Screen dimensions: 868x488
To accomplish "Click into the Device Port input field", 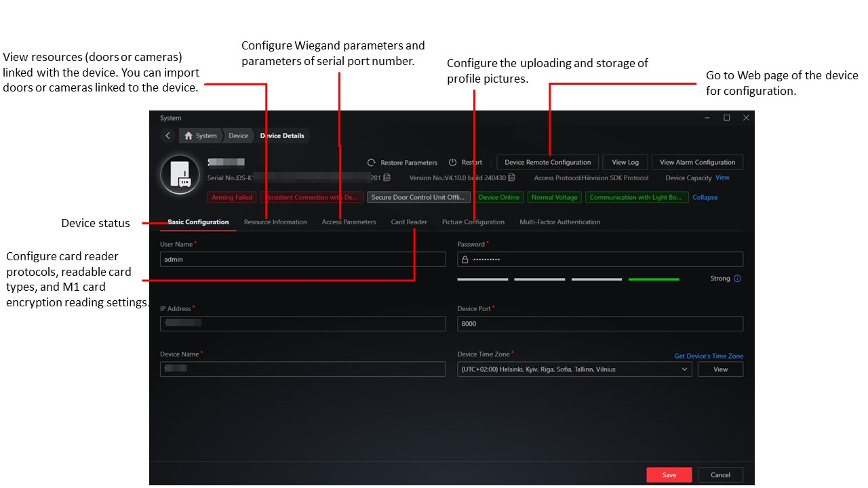I will [600, 324].
